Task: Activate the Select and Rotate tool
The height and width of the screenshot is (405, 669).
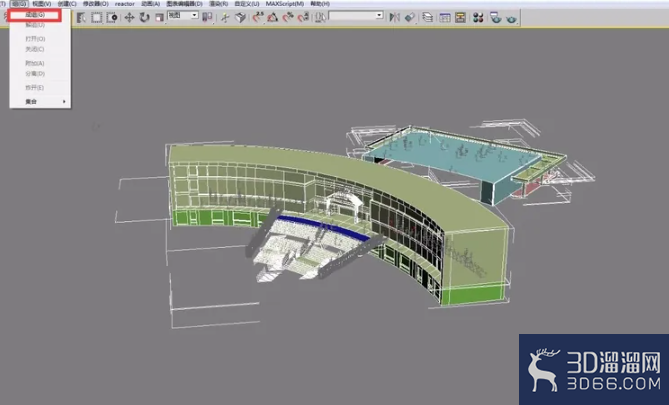Action: point(145,17)
